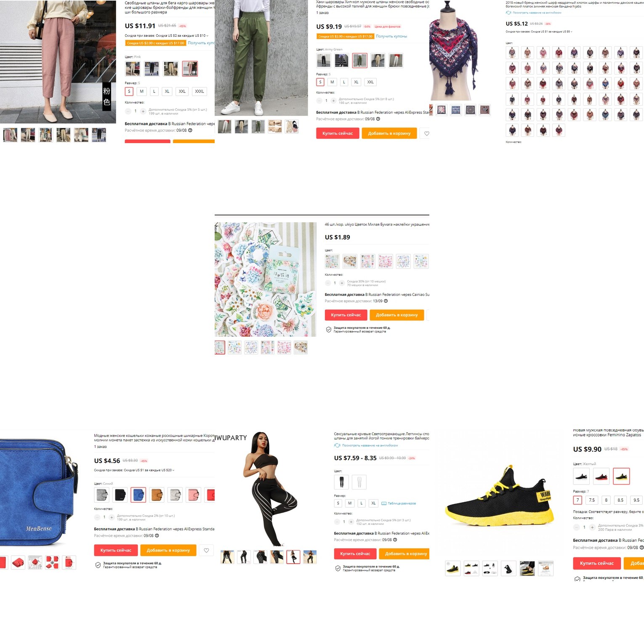This screenshot has height=644, width=644.
Task: Choose size XL for the army green pants
Action: coord(356,82)
